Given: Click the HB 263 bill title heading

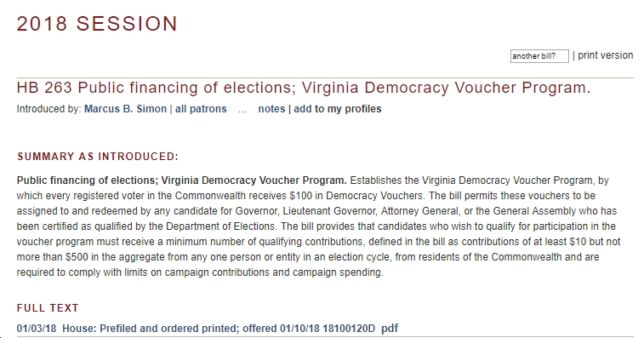Looking at the screenshot, I should click(304, 88).
